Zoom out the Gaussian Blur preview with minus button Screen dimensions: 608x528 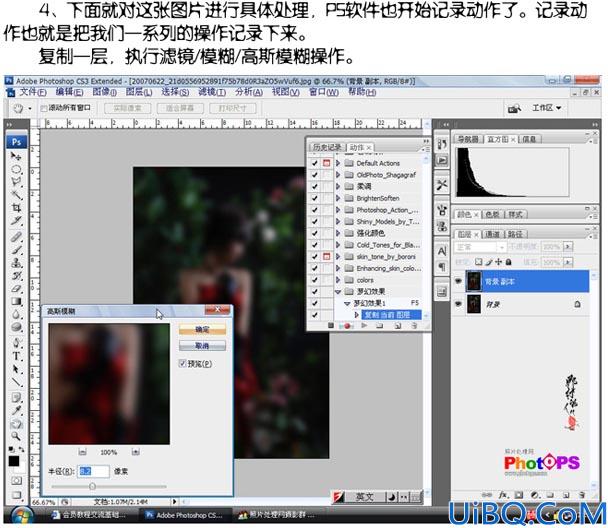pos(82,452)
